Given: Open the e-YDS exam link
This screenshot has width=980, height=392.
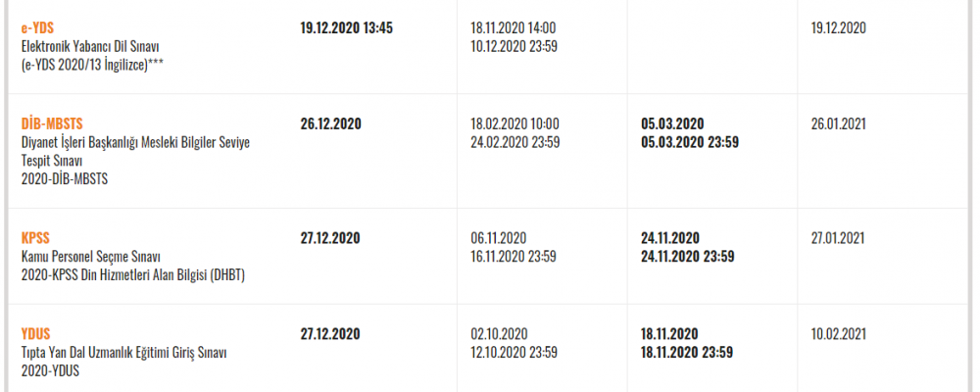Looking at the screenshot, I should click(35, 28).
